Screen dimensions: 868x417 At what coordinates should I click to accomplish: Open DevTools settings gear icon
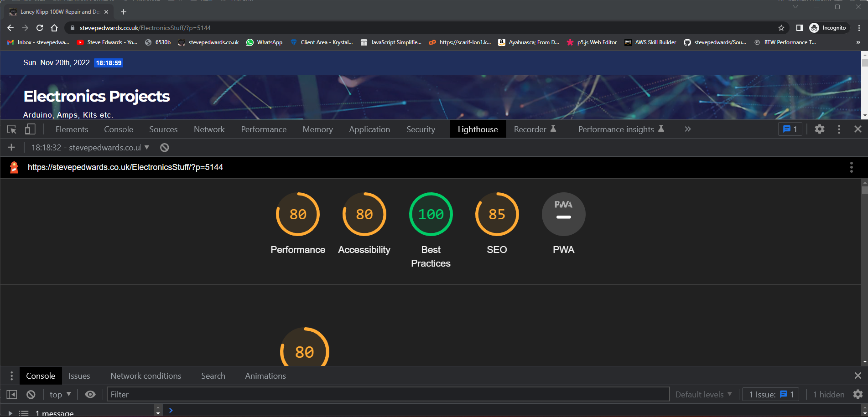point(819,129)
